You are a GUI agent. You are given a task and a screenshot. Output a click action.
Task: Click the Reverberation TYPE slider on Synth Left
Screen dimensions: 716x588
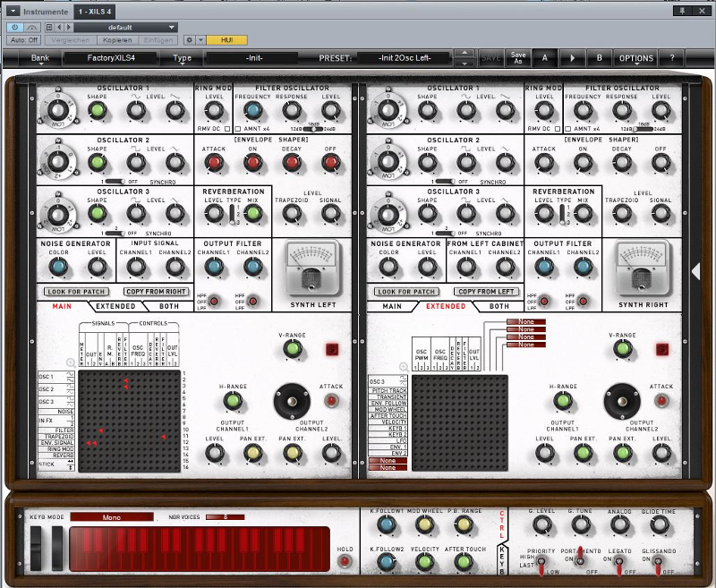click(233, 214)
